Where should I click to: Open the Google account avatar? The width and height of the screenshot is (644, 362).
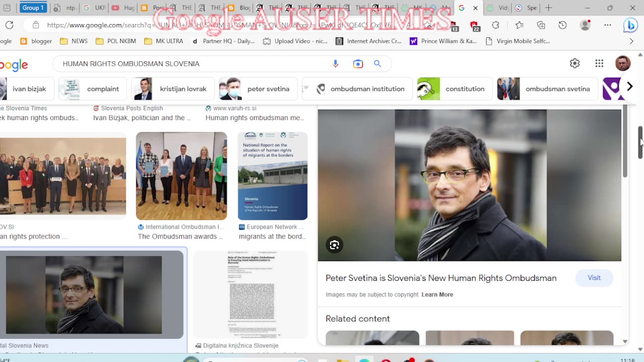click(x=623, y=63)
